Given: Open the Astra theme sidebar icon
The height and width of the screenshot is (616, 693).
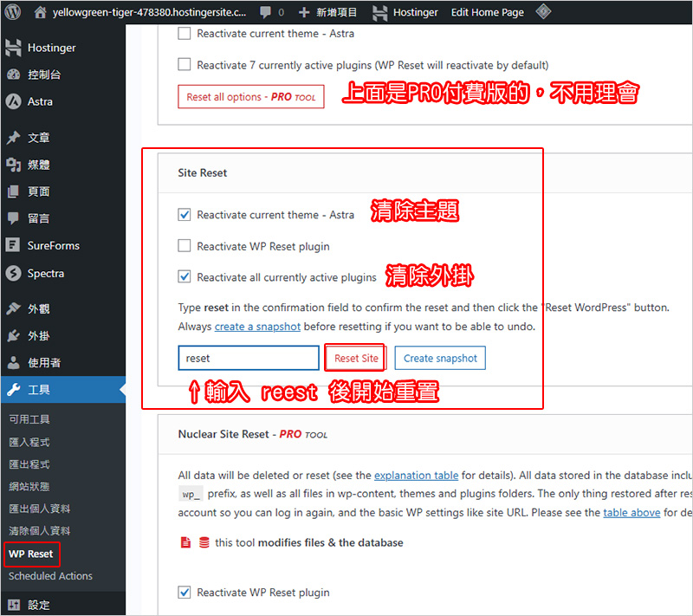Looking at the screenshot, I should (13, 101).
